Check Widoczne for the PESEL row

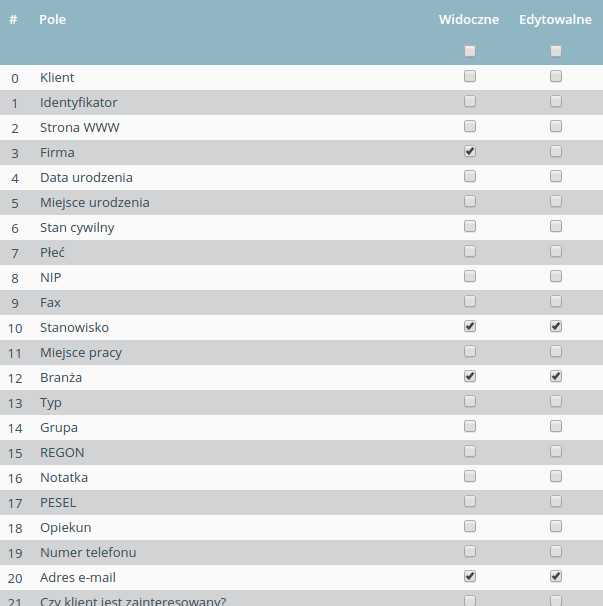[x=470, y=501]
